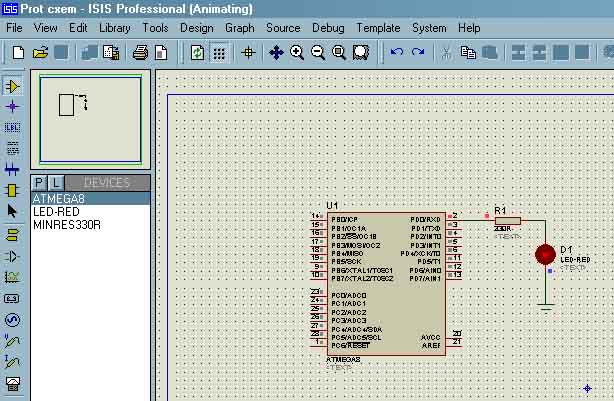Open the Help menu
Viewport: 614px width, 401px height.
(469, 28)
